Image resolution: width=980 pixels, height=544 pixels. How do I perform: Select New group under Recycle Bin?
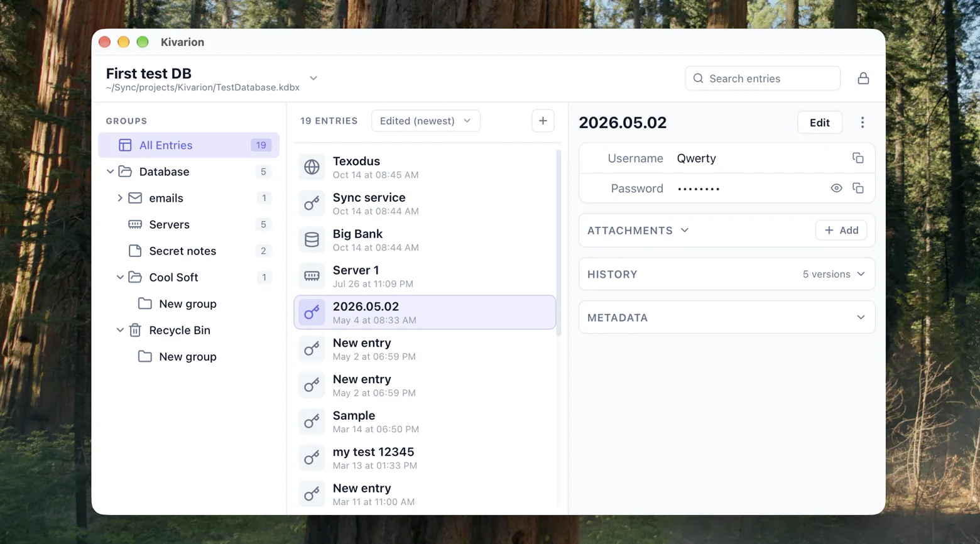(188, 356)
